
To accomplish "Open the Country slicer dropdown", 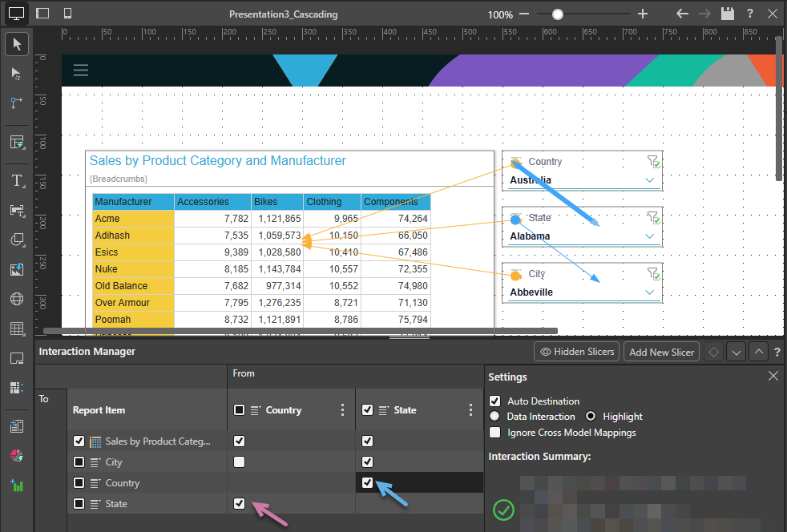I will [649, 180].
